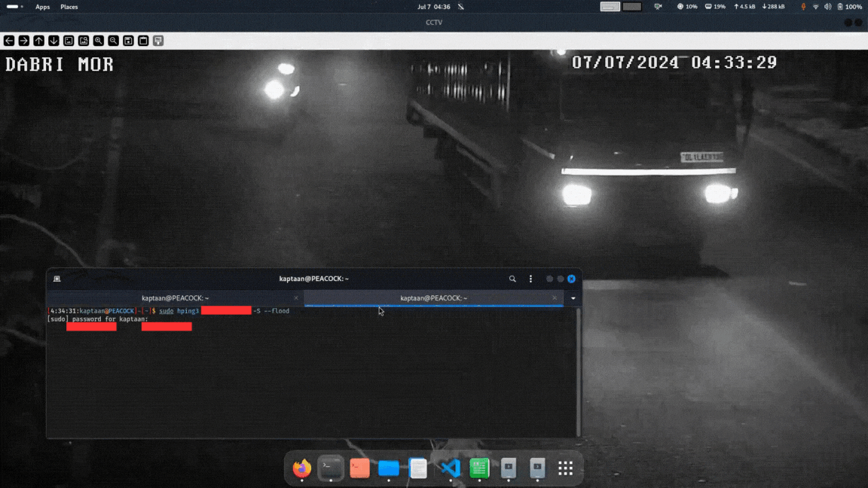Toggle the volume indicator in the top bar

pos(829,6)
